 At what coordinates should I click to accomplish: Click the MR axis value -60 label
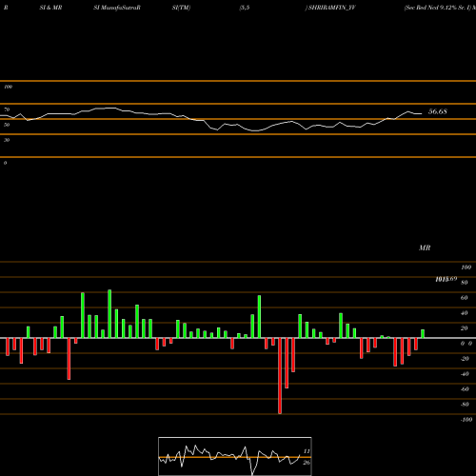[x=465, y=389]
